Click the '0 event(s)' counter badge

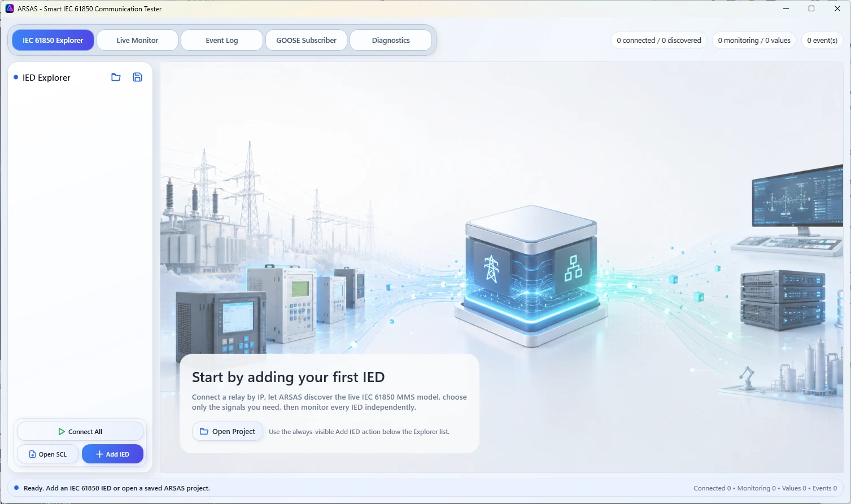[x=822, y=40]
